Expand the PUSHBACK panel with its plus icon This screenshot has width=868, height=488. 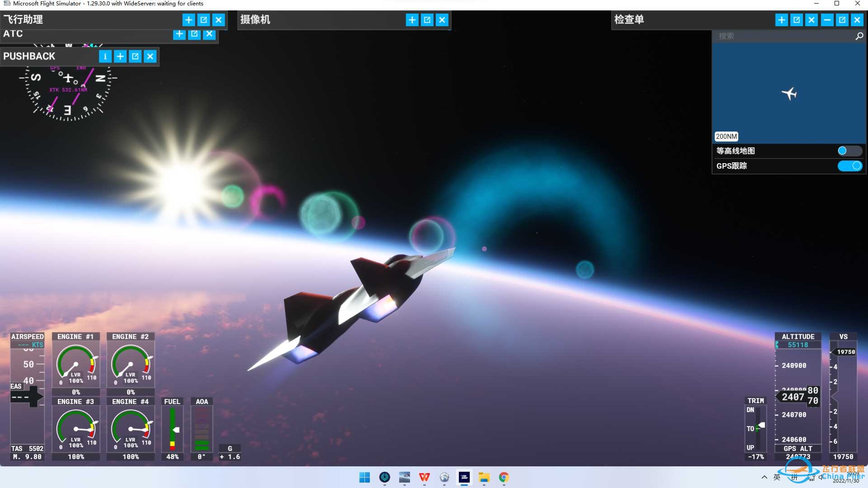click(x=120, y=56)
